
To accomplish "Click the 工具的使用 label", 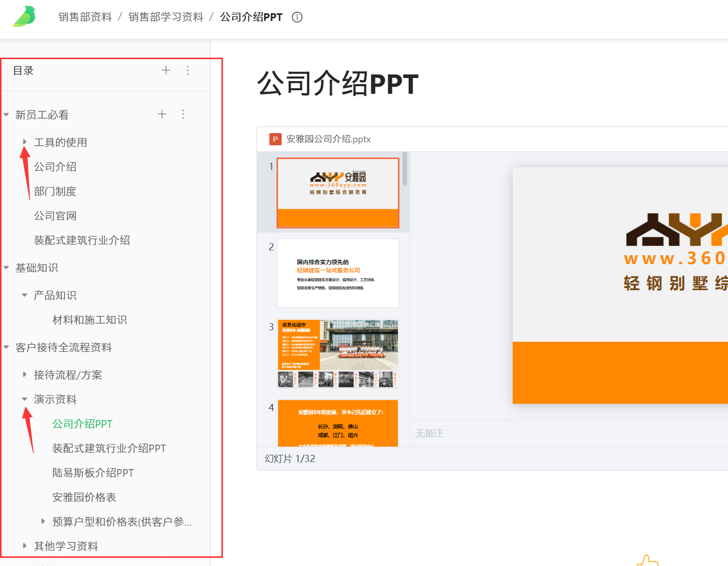I will 61,142.
